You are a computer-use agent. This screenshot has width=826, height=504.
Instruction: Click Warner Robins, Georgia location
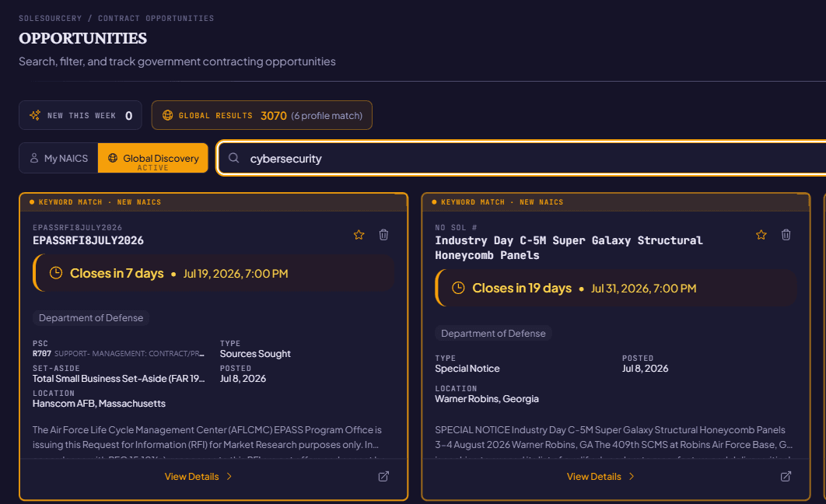[487, 399]
